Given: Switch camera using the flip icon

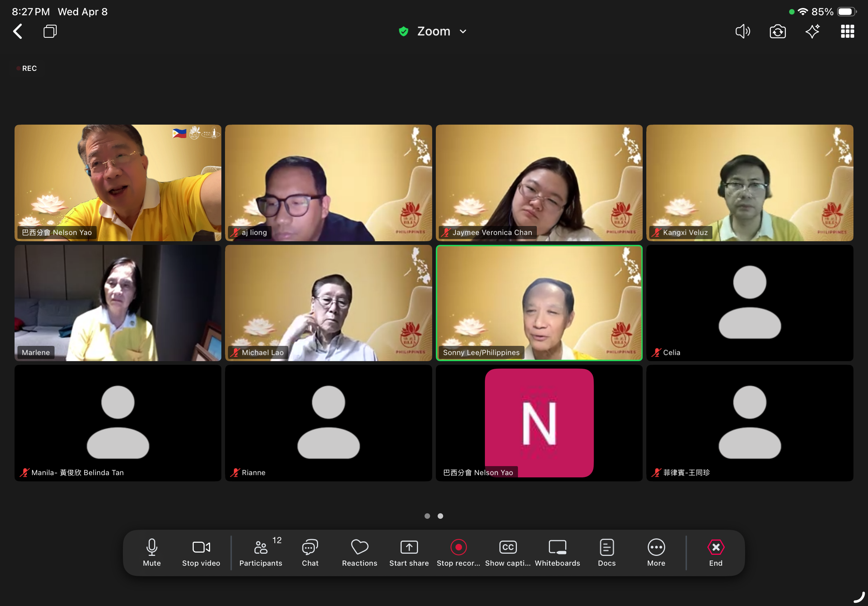Looking at the screenshot, I should (777, 31).
